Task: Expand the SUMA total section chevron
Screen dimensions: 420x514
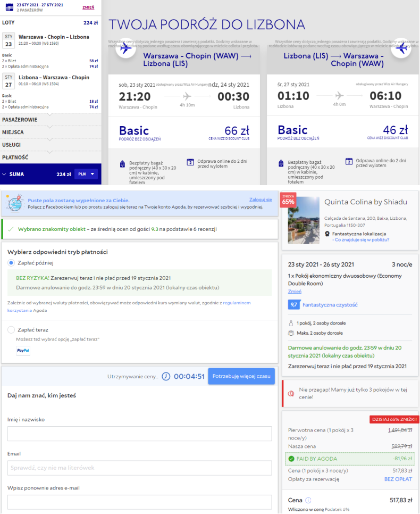Action: coord(4,175)
